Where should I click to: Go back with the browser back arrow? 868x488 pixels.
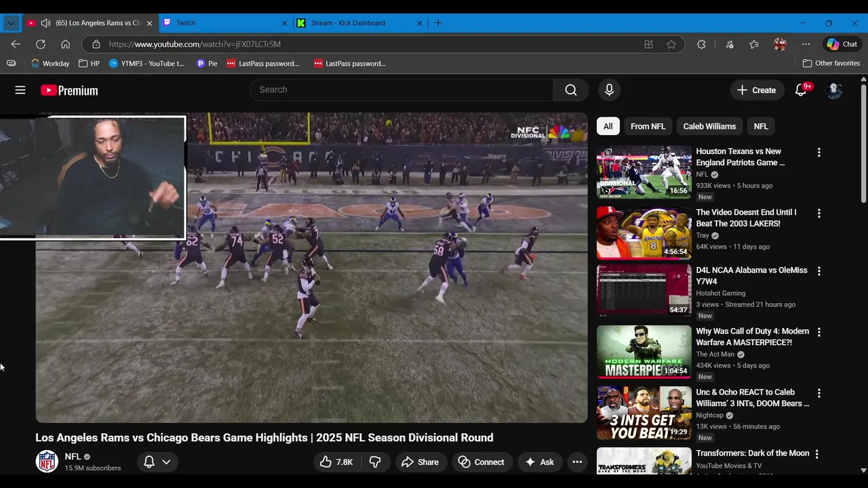(16, 44)
